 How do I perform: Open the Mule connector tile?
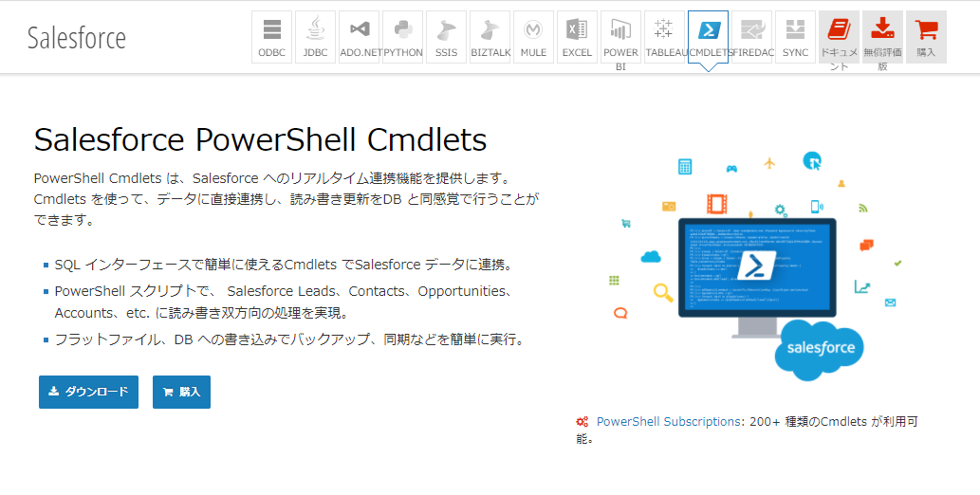pyautogui.click(x=534, y=37)
